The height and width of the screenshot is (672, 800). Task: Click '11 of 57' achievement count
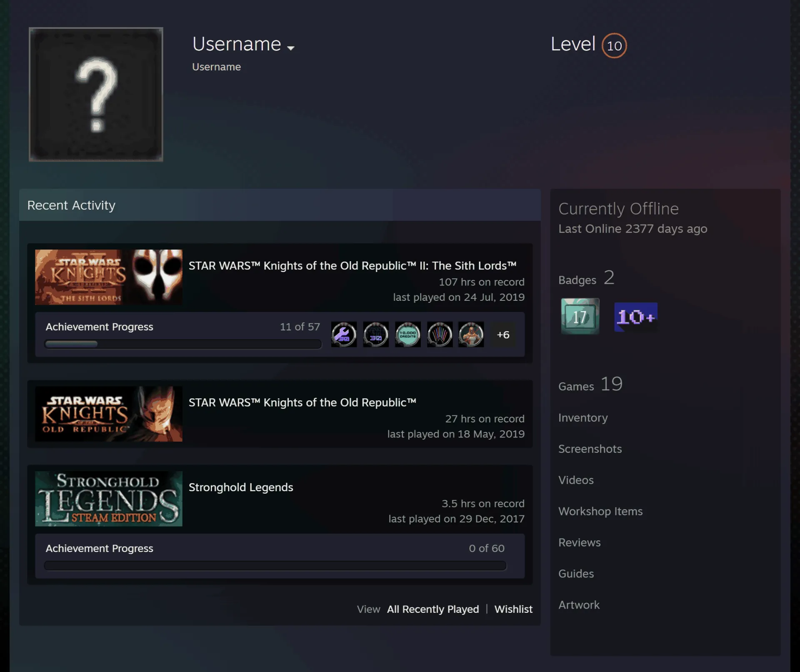click(300, 327)
